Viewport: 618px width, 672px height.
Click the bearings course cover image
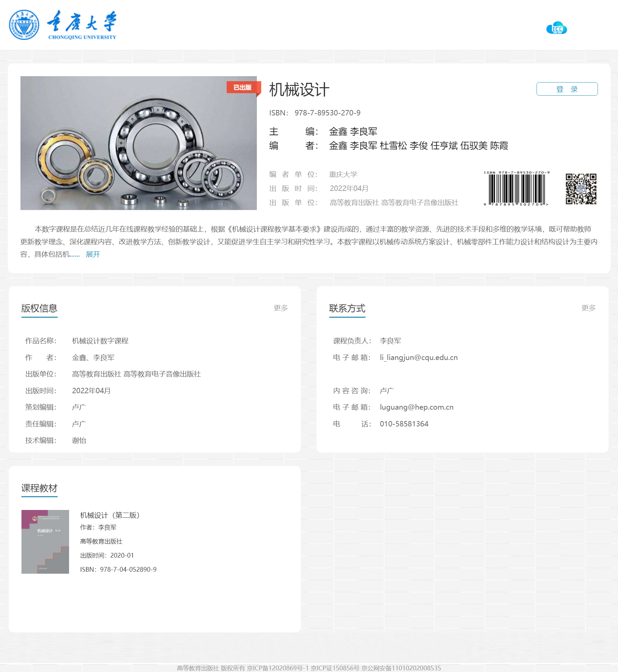(x=138, y=143)
